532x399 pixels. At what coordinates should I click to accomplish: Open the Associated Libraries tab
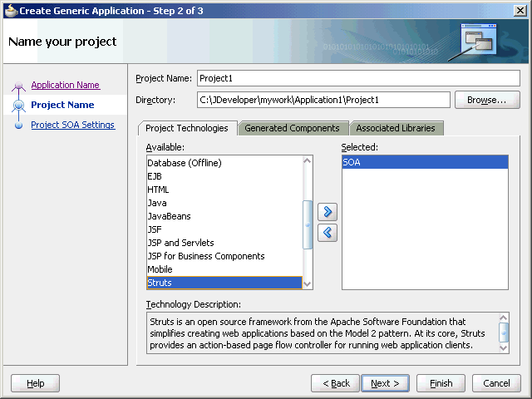(396, 128)
